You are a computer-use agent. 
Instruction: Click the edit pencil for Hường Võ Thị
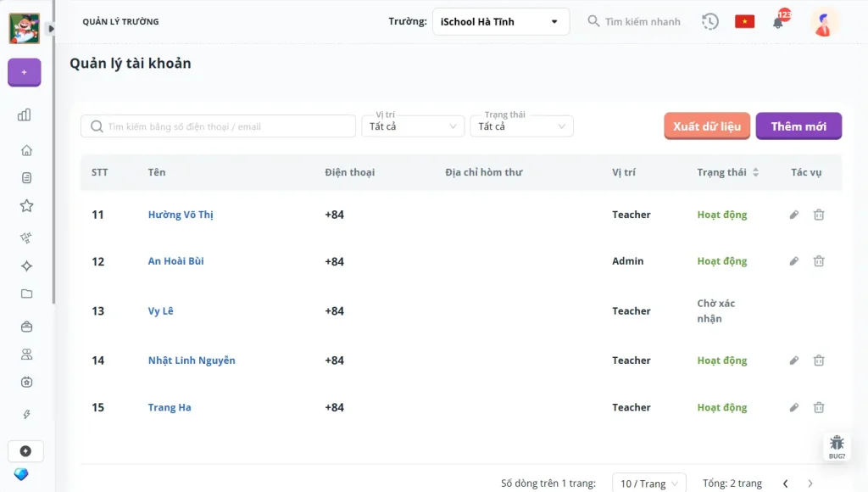coord(794,215)
